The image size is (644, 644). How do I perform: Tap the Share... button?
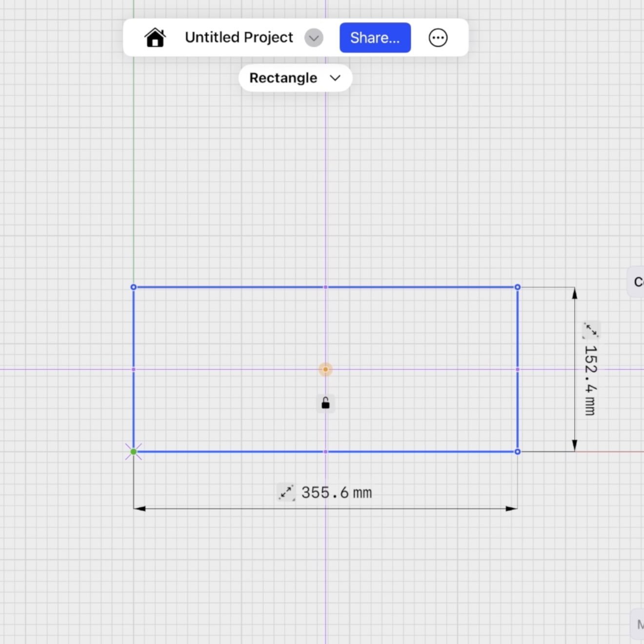click(x=375, y=38)
